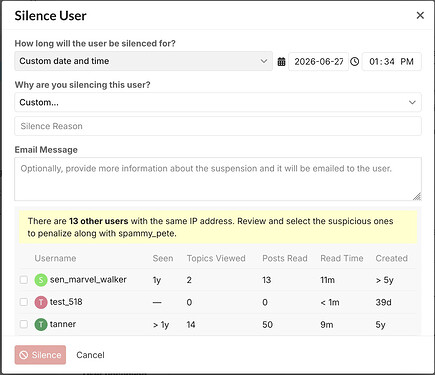Viewport: 435px width, 375px height.
Task: Click the Seen column header
Action: (163, 258)
